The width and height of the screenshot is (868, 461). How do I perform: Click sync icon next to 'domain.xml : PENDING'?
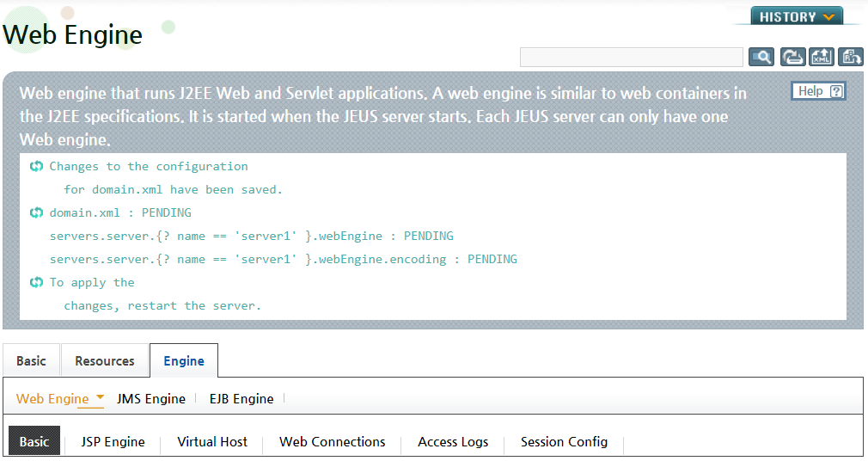coord(37,212)
